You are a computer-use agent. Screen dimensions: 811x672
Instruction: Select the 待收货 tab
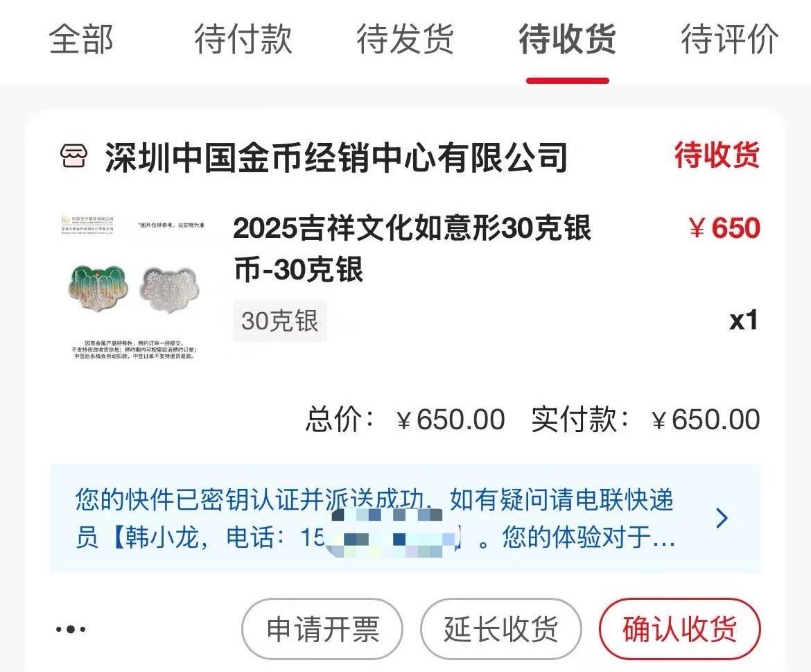568,39
